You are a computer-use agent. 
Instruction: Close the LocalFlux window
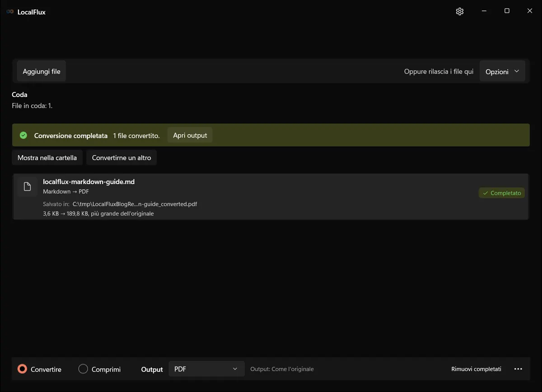[x=530, y=11]
